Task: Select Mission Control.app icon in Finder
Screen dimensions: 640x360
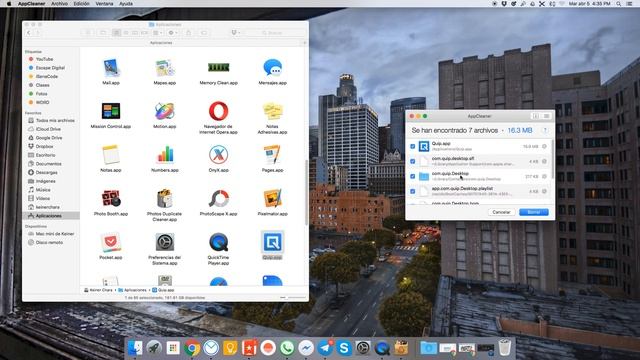Action: point(111,111)
